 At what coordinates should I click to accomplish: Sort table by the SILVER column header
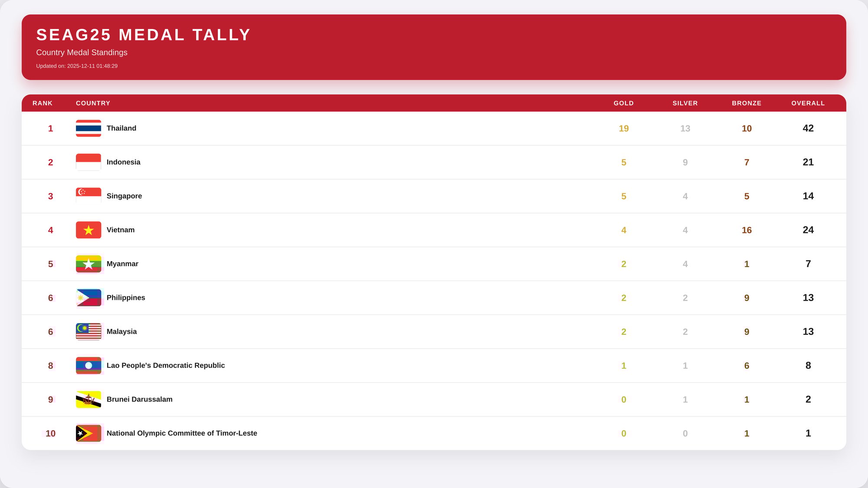point(685,103)
